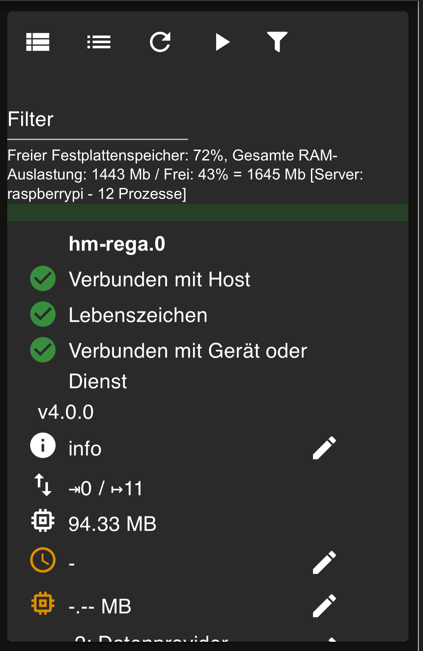Image resolution: width=423 pixels, height=651 pixels.
Task: Click the white info circle icon
Action: click(43, 445)
